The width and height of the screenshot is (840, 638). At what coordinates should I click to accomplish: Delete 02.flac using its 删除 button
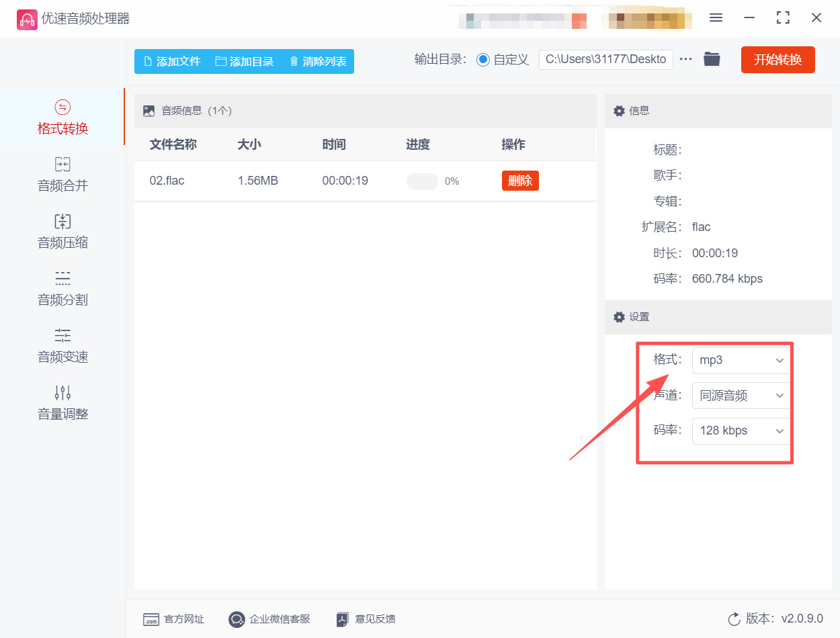point(520,180)
